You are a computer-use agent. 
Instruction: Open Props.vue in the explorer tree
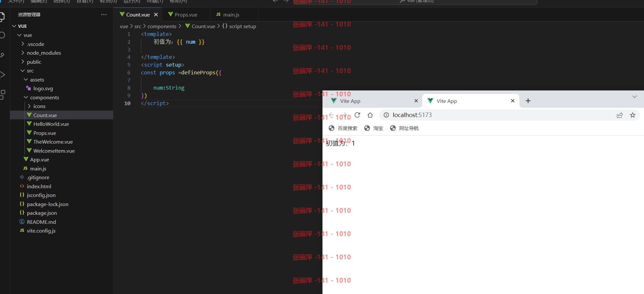coord(61,133)
